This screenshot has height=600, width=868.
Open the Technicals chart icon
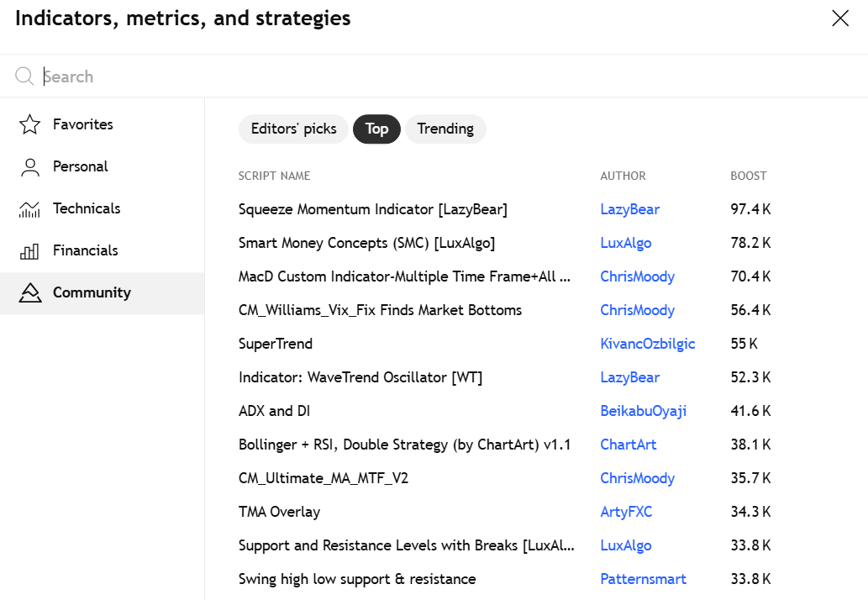click(29, 208)
